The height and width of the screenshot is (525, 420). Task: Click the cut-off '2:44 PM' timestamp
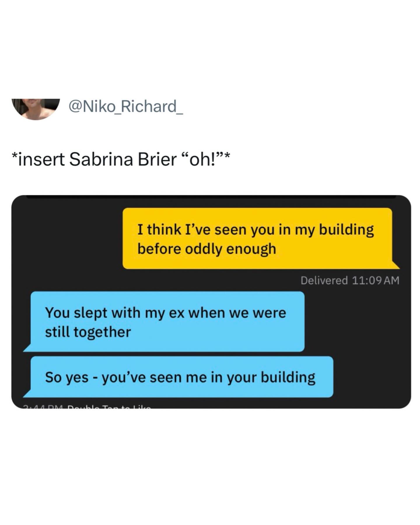[43, 406]
